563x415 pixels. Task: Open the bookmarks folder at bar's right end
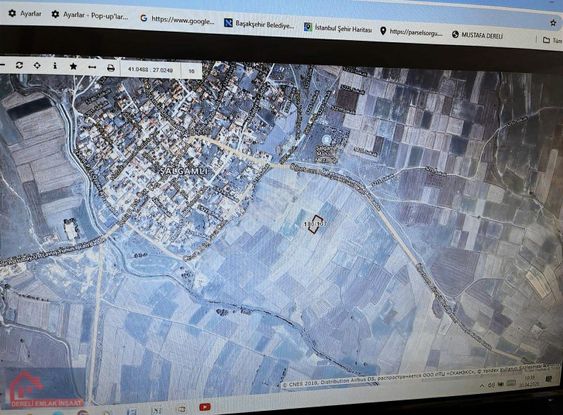coord(552,40)
